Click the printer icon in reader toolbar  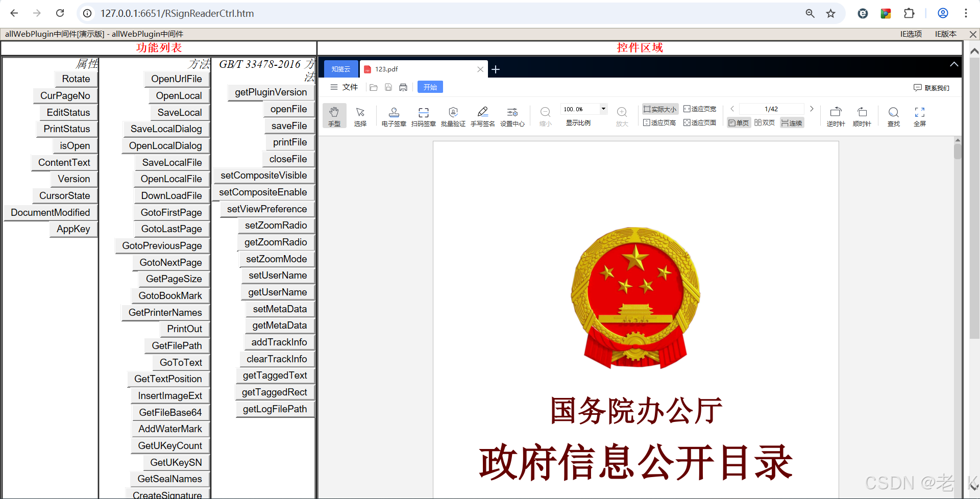403,87
